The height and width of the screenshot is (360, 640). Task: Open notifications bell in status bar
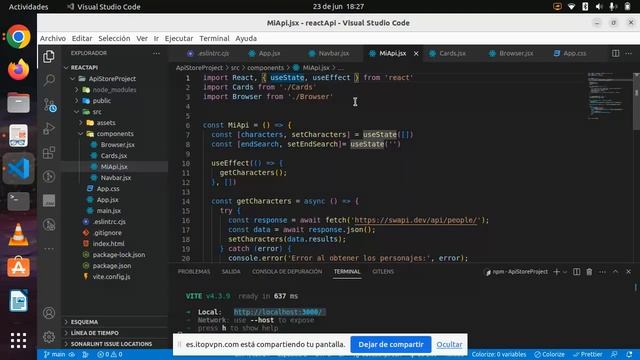[x=629, y=354]
